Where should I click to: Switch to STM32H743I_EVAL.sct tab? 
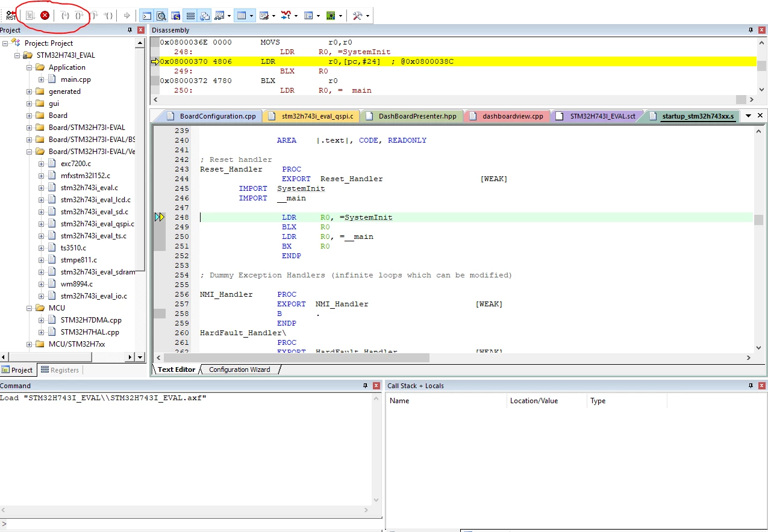(x=596, y=116)
